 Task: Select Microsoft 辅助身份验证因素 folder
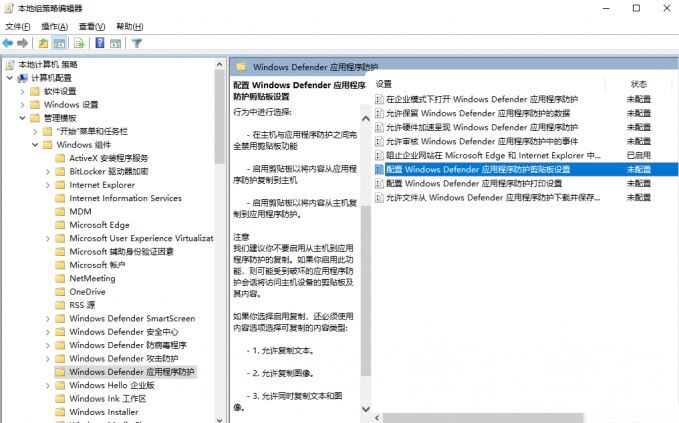121,252
